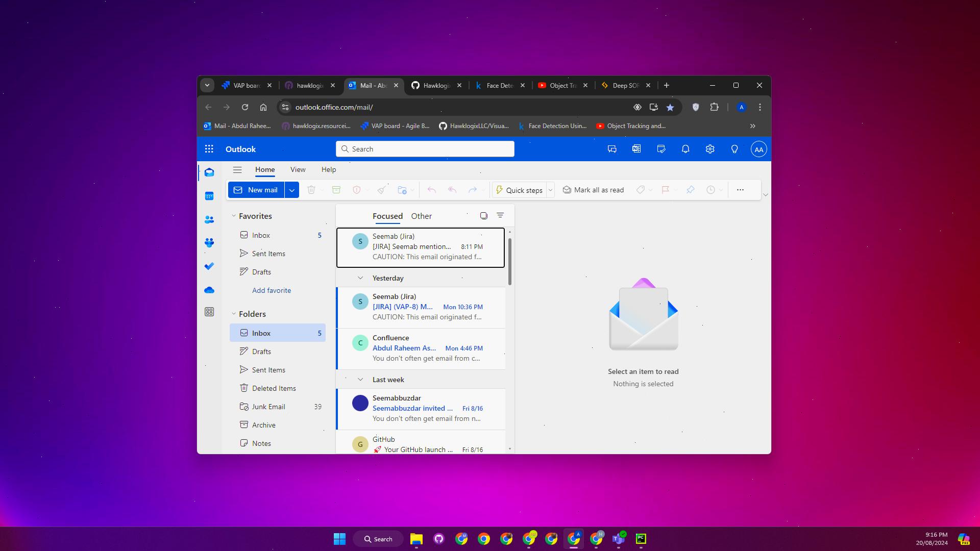The image size is (980, 551).
Task: Click the Filter inbox icon
Action: click(x=500, y=215)
